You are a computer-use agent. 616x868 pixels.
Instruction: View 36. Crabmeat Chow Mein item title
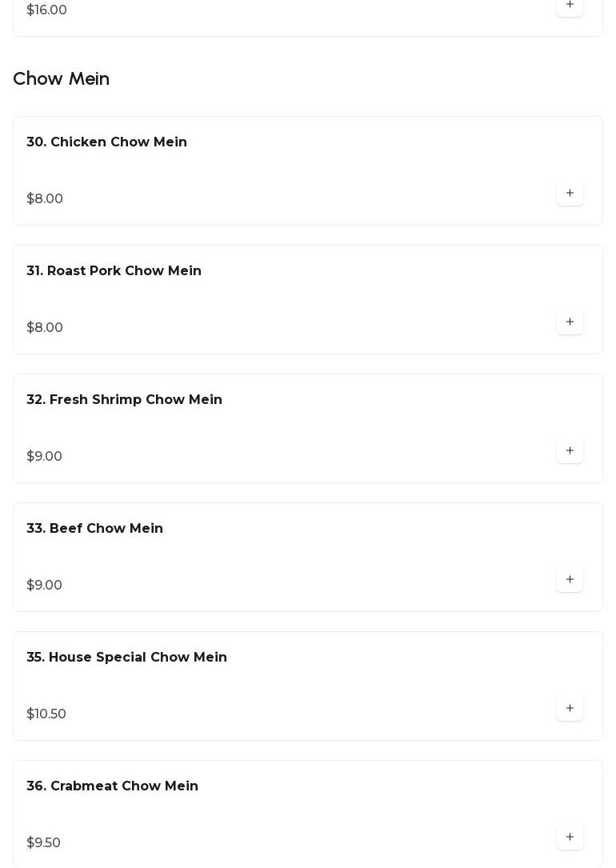tap(112, 786)
